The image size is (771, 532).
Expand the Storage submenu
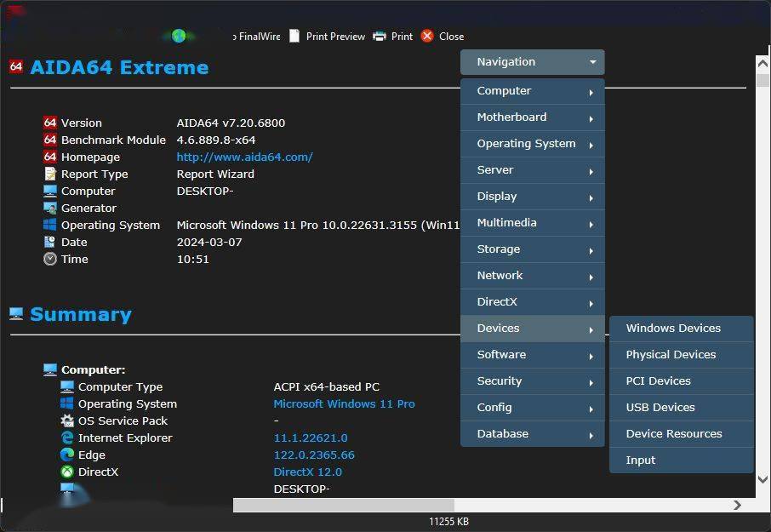(532, 249)
